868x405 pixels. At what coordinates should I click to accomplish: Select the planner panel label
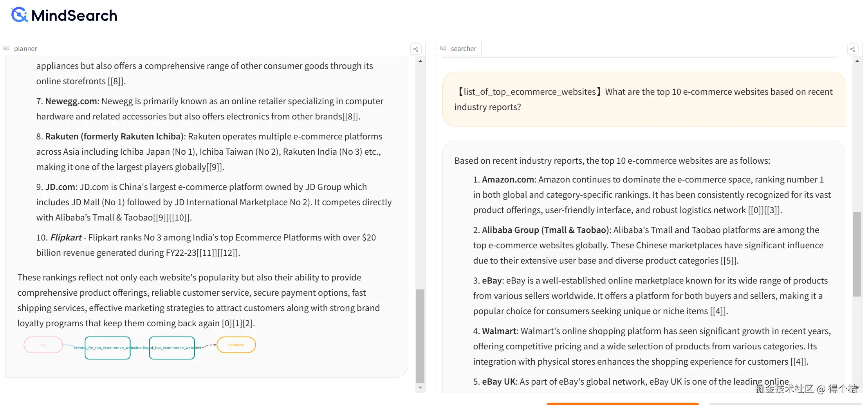pos(25,49)
